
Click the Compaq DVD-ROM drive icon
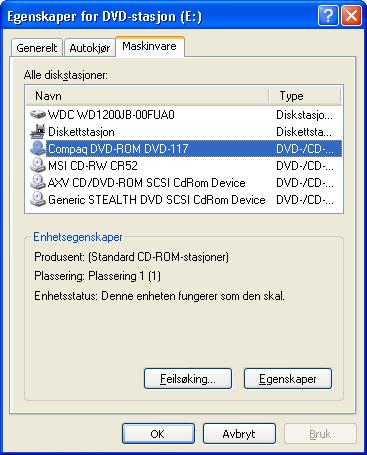[x=37, y=149]
